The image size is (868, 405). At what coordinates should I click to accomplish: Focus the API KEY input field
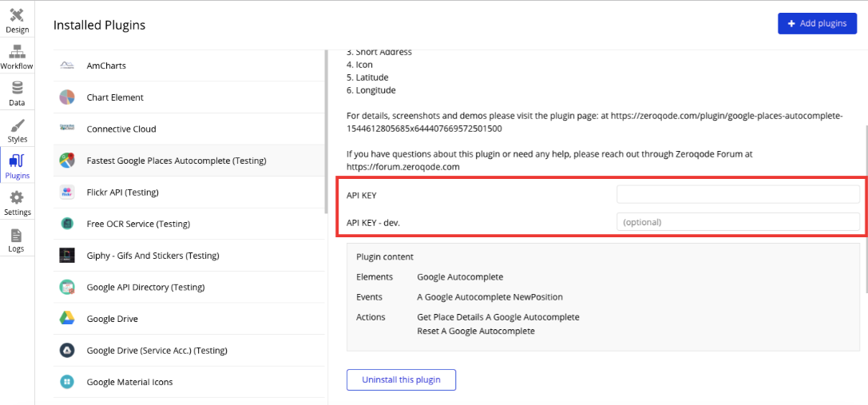pos(738,194)
